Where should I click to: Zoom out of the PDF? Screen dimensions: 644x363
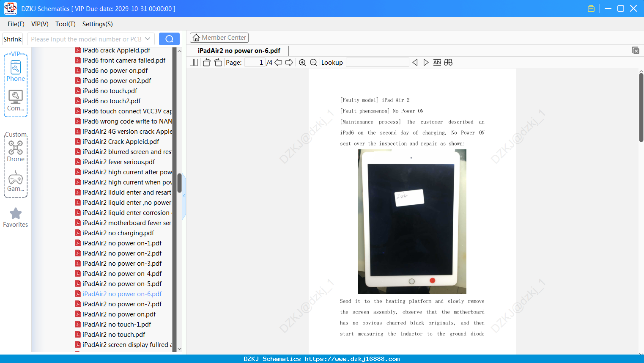click(314, 62)
